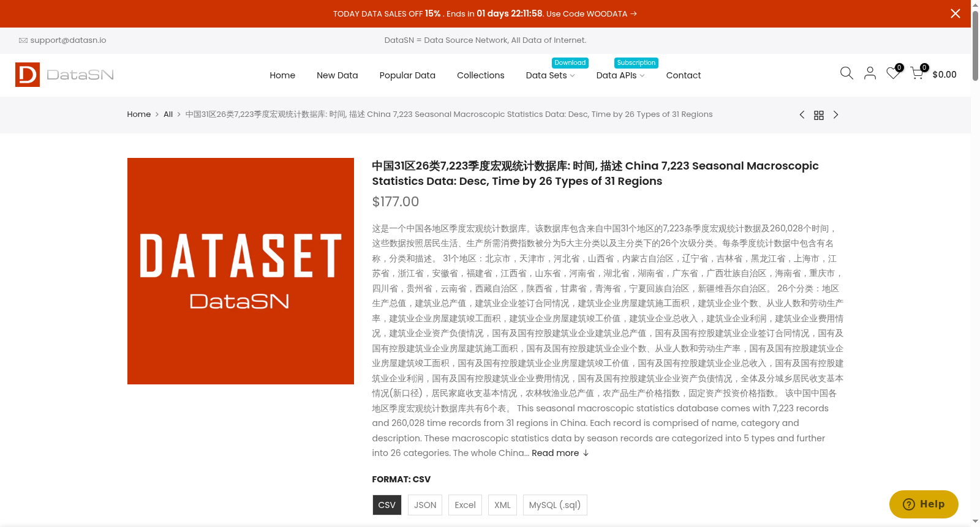Open the Help chat widget

click(924, 504)
